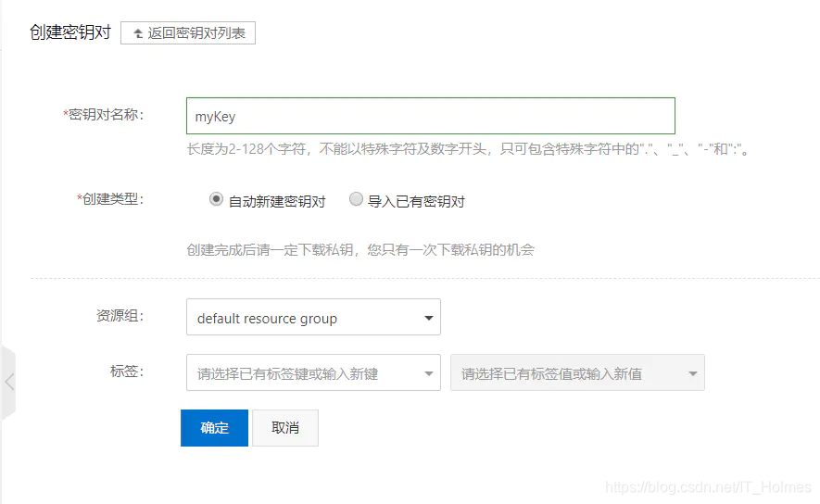Select the 导入已有密钥对 radio option
This screenshot has width=820, height=504.
[x=356, y=200]
